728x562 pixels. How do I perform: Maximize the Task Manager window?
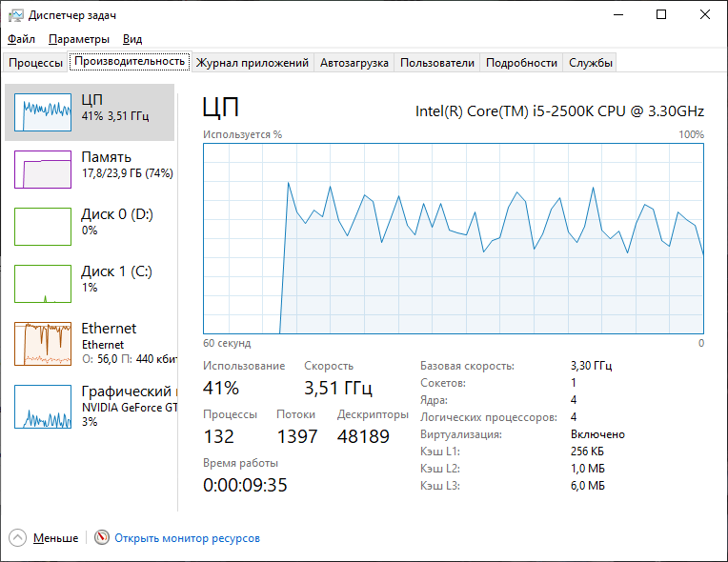(661, 15)
